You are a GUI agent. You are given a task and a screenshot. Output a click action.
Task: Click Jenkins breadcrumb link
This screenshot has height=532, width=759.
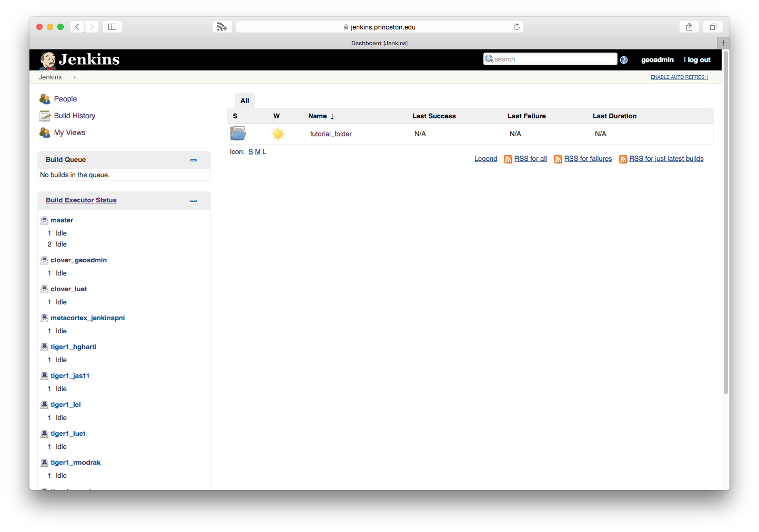[50, 77]
